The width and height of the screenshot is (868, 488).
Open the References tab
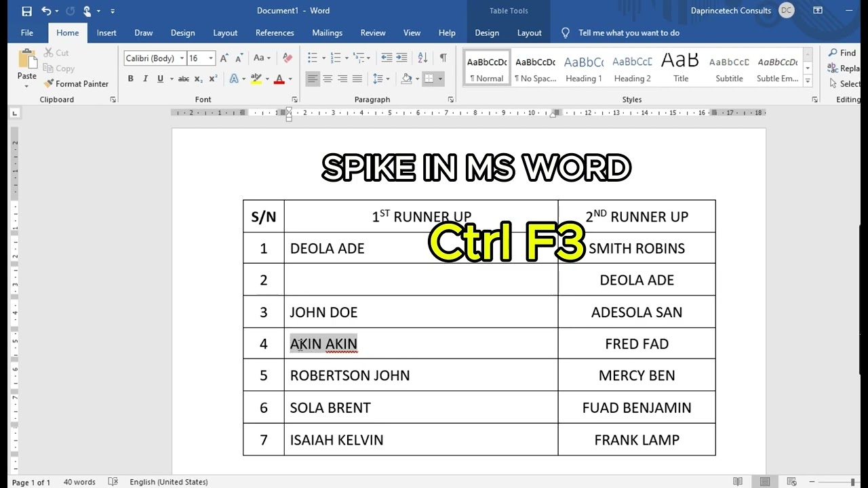pos(275,33)
